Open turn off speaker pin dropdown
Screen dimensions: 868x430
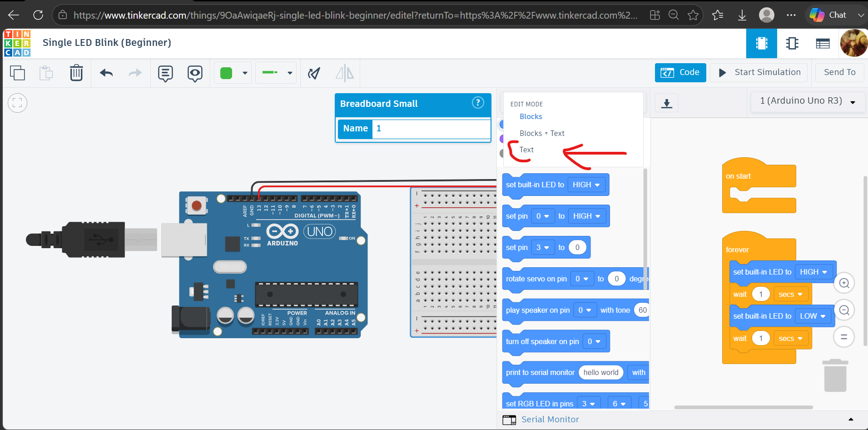pos(594,342)
